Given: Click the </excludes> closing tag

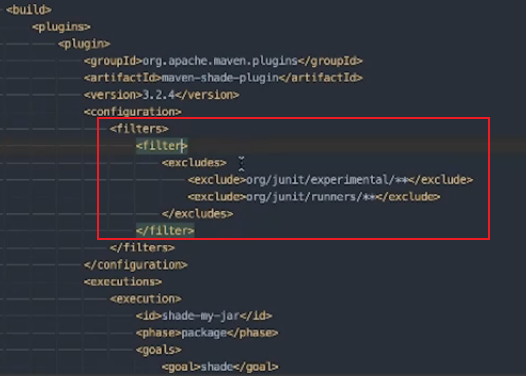Looking at the screenshot, I should click(198, 214).
